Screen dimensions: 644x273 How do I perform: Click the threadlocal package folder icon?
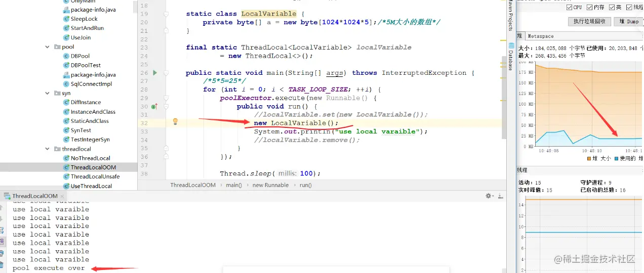pyautogui.click(x=57, y=149)
